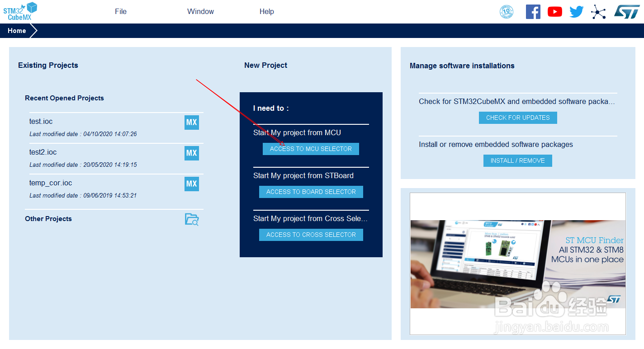The image size is (644, 349).
Task: Click the test.ioc last modified date line
Action: 83,134
